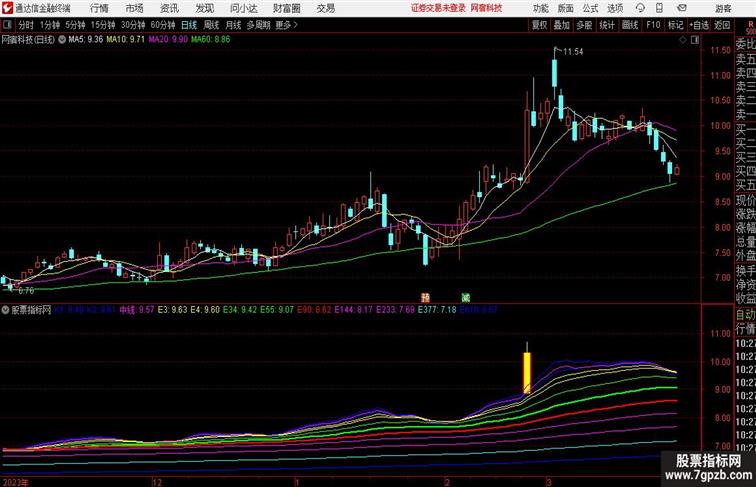Click the MA10: 9.71 value label
The image size is (756, 487).
(x=125, y=40)
